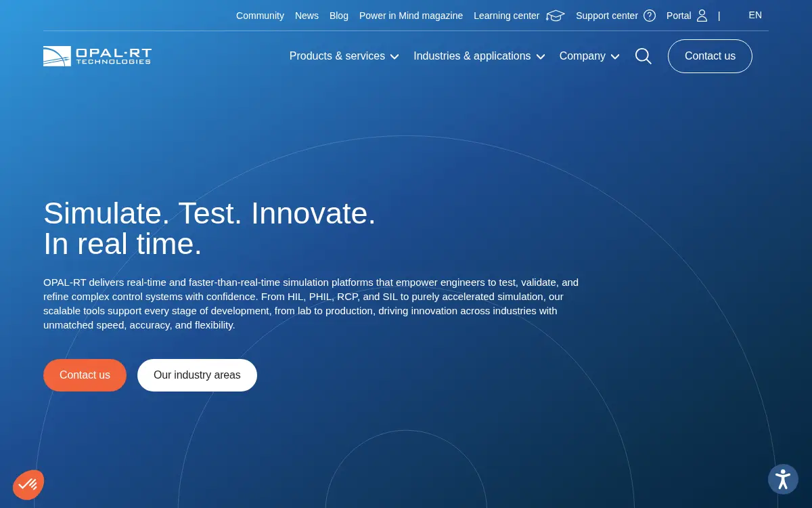This screenshot has height=508, width=812.
Task: Open the Support center link
Action: click(x=607, y=16)
